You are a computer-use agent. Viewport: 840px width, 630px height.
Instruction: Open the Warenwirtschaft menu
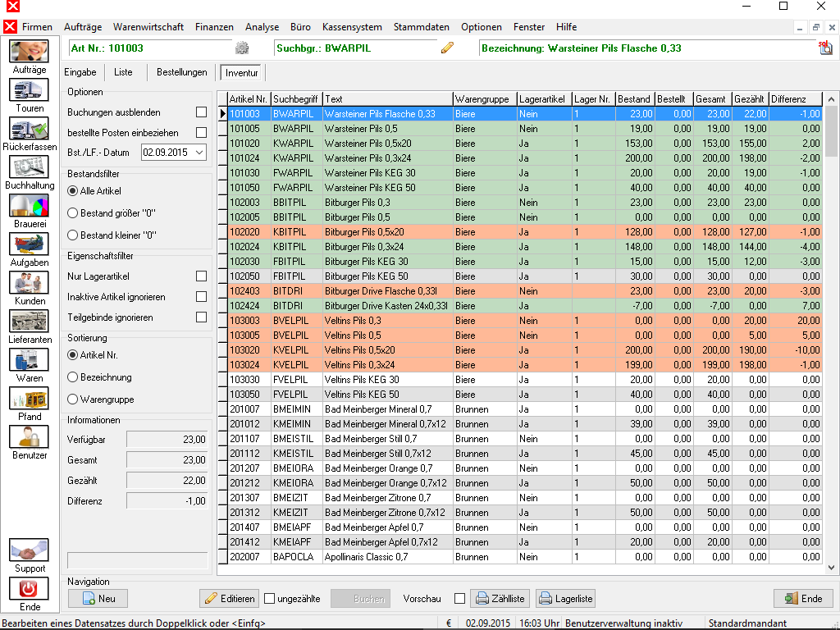[x=148, y=27]
